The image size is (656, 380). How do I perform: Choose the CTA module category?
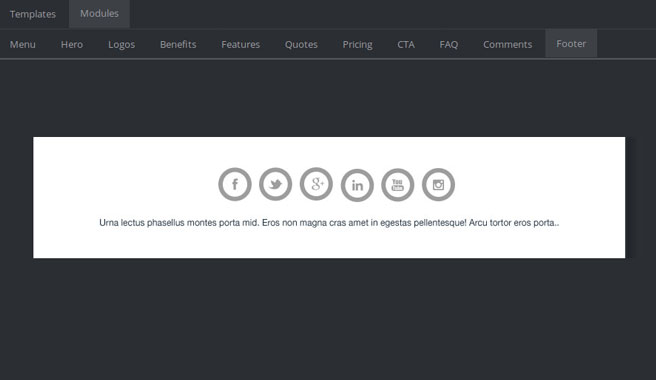(x=406, y=44)
